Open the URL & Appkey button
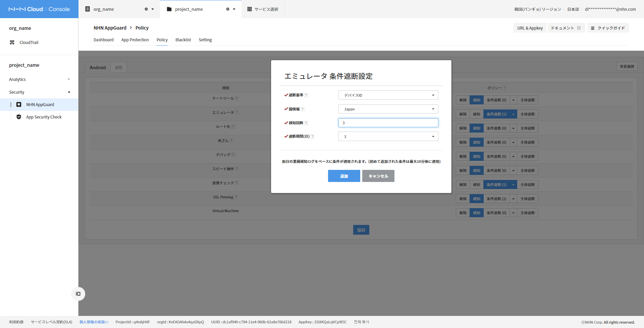 point(530,28)
